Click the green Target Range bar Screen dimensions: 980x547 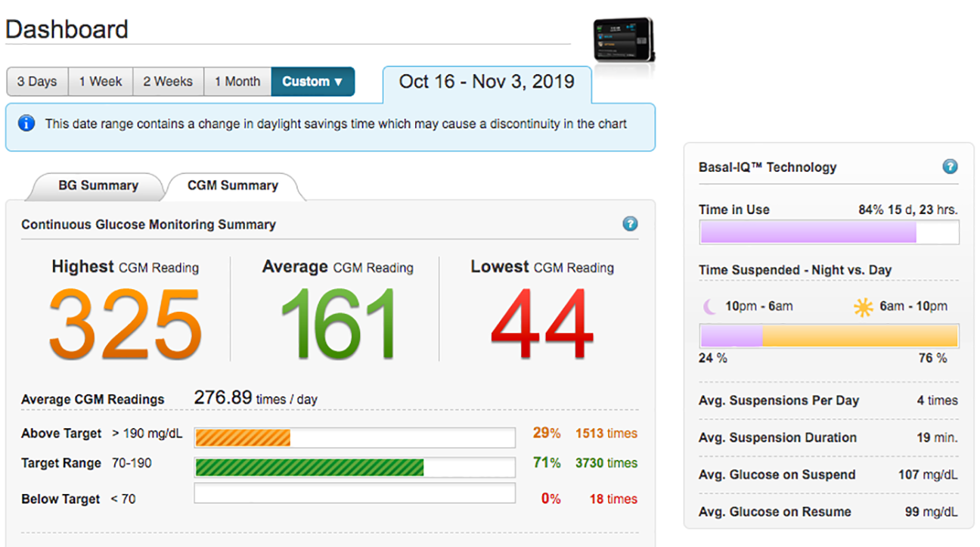pyautogui.click(x=309, y=467)
